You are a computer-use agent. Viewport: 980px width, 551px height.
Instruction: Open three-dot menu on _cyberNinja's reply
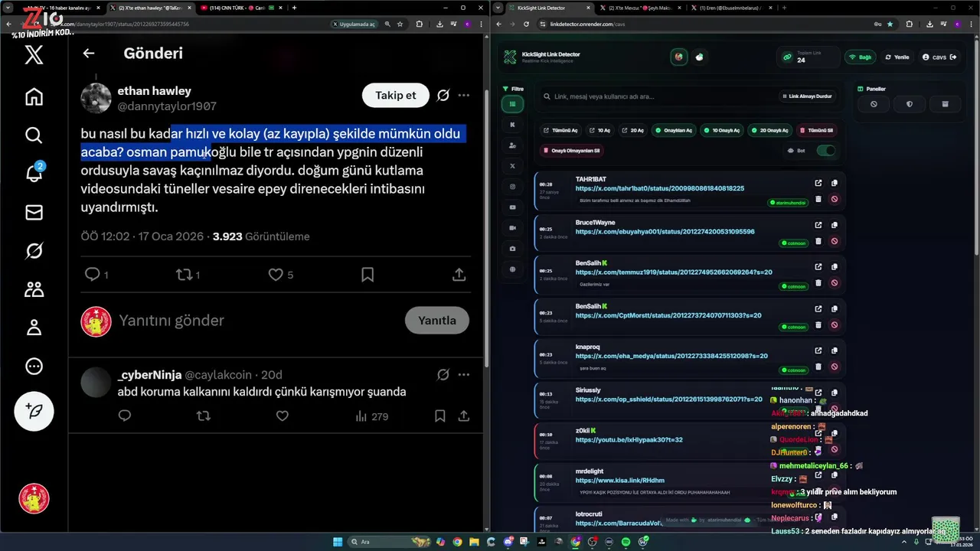tap(464, 375)
